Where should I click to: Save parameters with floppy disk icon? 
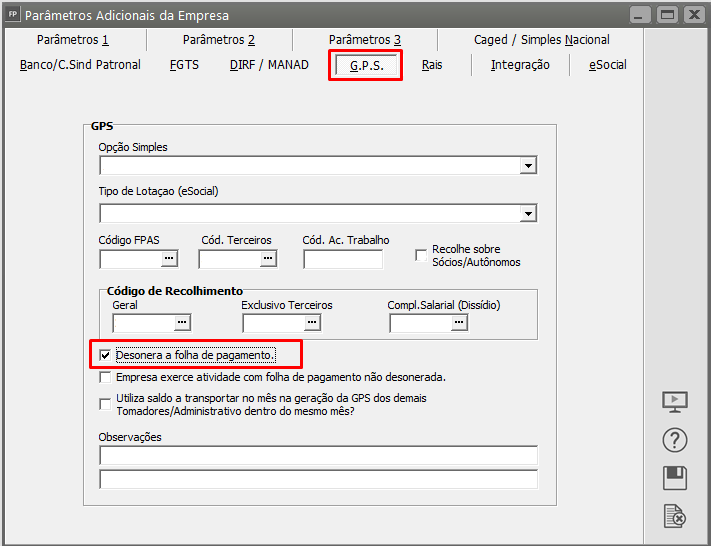(675, 478)
